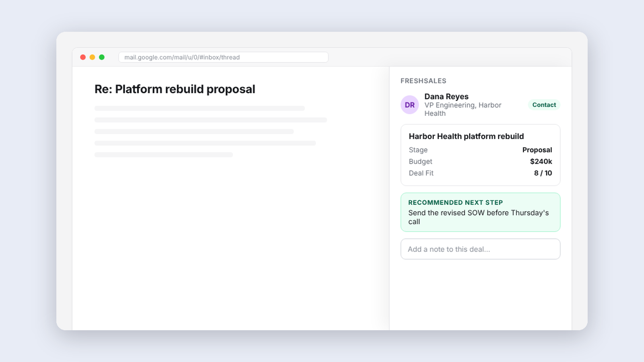Click the Recommended Next Step card
This screenshot has height=362, width=644.
[x=480, y=212]
